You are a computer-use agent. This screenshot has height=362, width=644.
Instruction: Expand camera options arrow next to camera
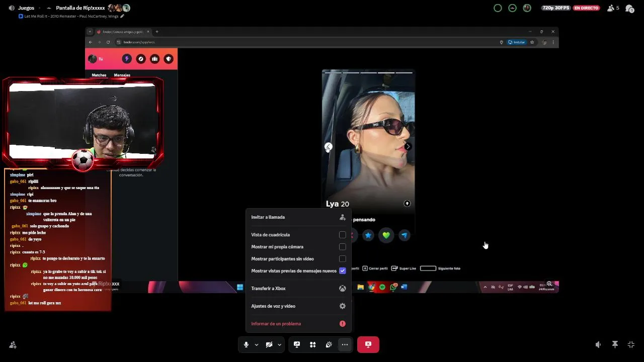tap(279, 345)
